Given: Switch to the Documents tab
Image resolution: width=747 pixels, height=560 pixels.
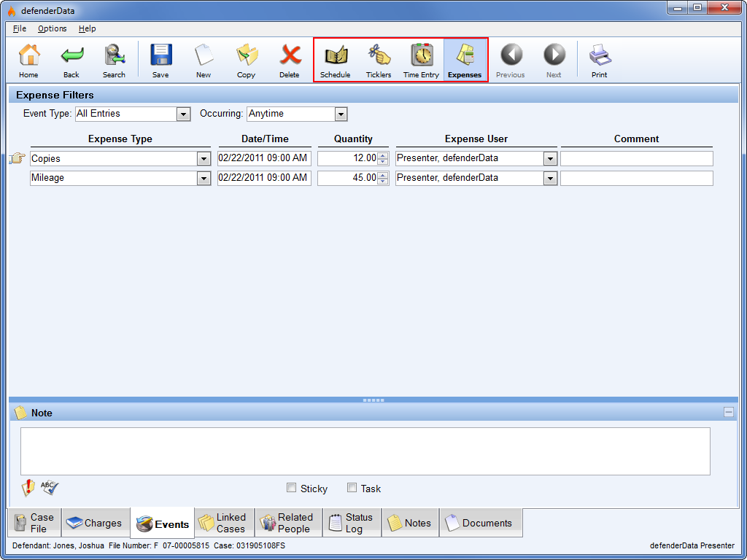Looking at the screenshot, I should pos(481,523).
